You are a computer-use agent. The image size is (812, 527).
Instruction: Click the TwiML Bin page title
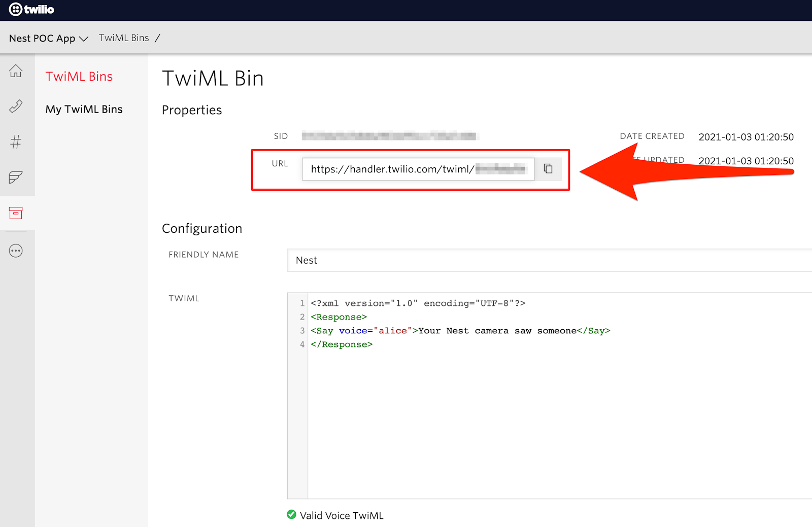pyautogui.click(x=213, y=79)
